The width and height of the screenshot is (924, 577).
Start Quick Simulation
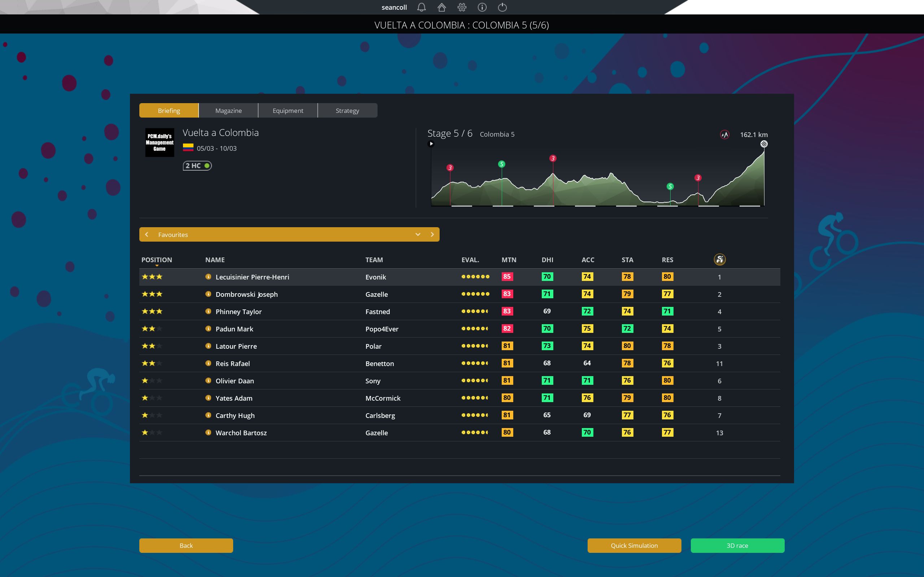pyautogui.click(x=634, y=545)
